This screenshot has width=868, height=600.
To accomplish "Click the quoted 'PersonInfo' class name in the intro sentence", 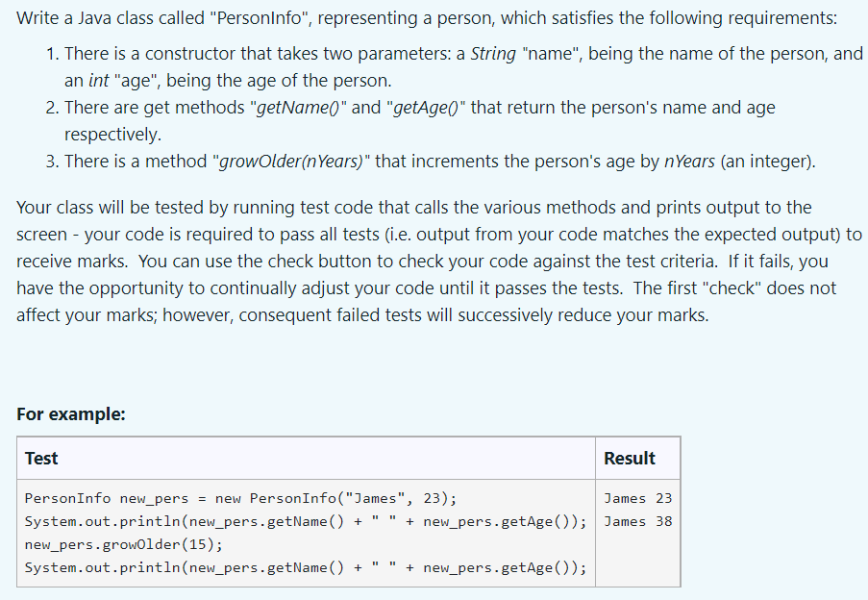I will 260,18.
